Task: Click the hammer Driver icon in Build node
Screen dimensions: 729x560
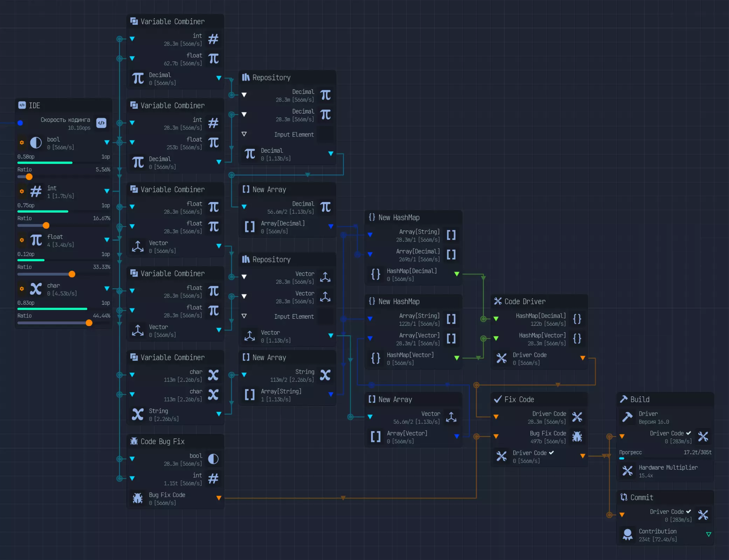Action: tap(627, 417)
